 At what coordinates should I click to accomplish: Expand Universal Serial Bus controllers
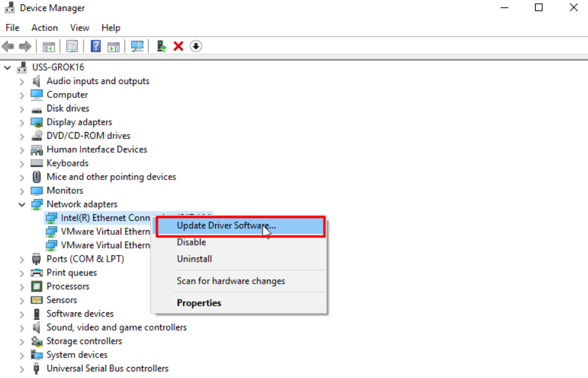click(22, 369)
